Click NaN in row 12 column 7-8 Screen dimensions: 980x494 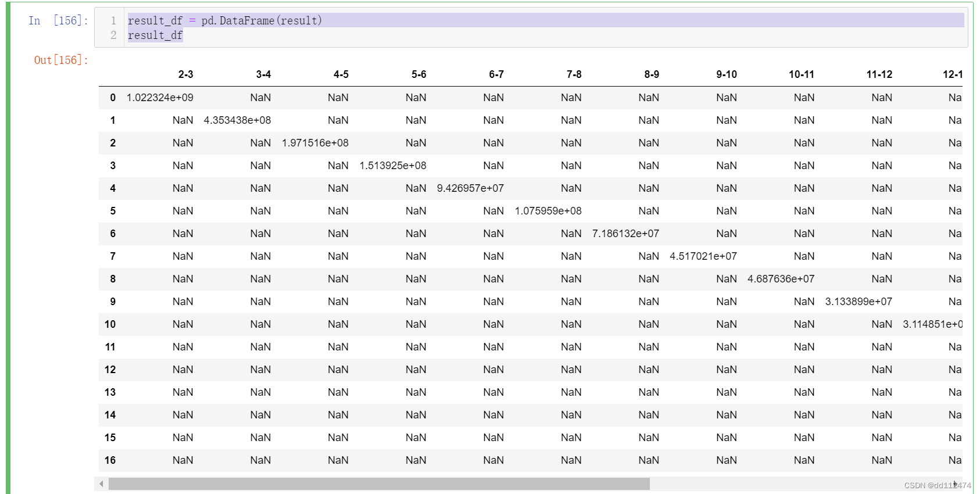click(x=571, y=370)
